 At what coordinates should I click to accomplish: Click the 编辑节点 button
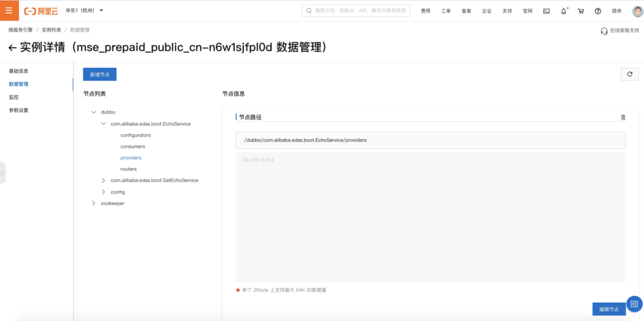tap(609, 309)
